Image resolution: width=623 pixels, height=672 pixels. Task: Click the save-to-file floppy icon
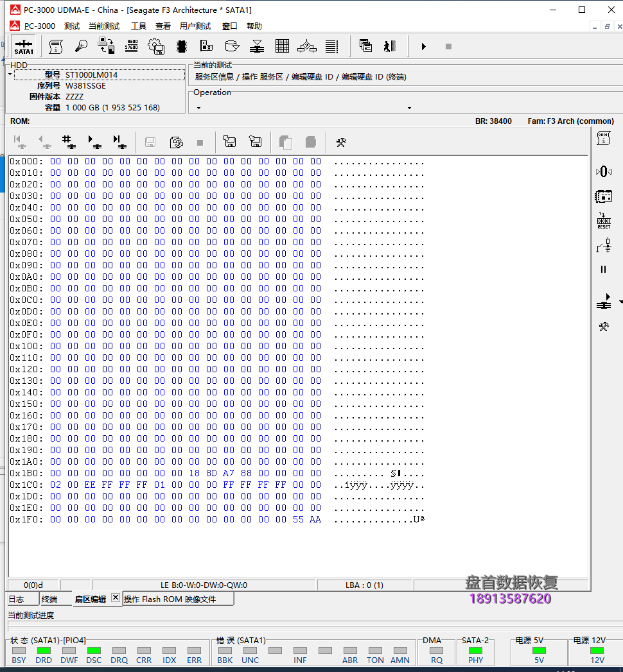coord(255,141)
